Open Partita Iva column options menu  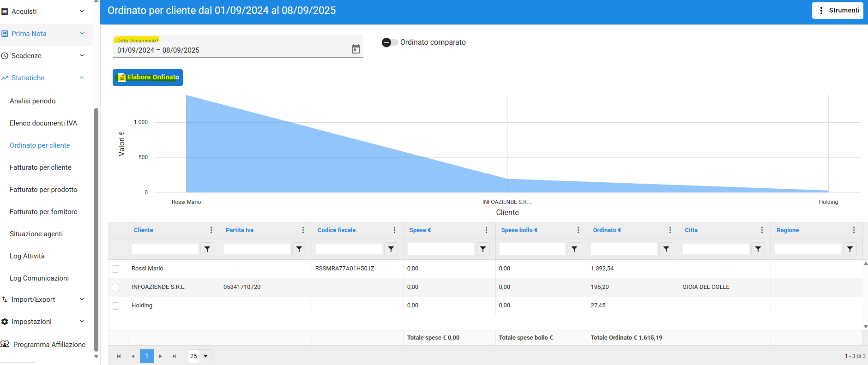point(303,230)
